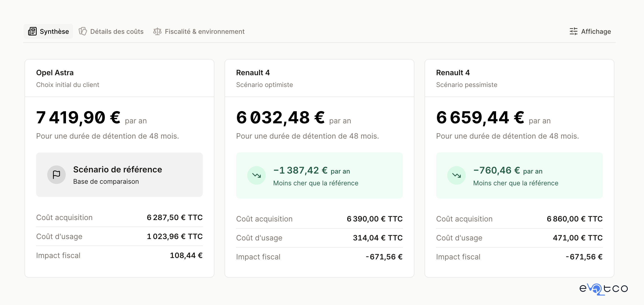This screenshot has width=644, height=305.
Task: Click the 6 659,44 € annual cost
Action: click(480, 117)
